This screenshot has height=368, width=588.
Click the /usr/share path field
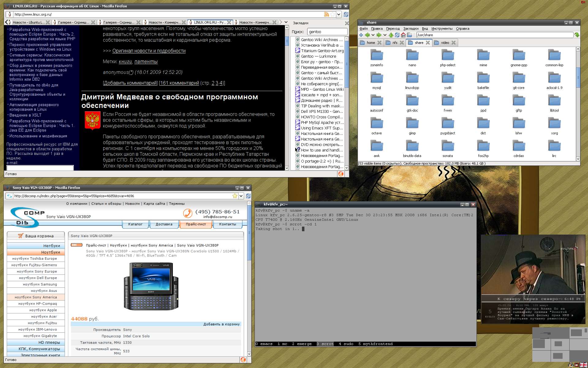click(495, 35)
